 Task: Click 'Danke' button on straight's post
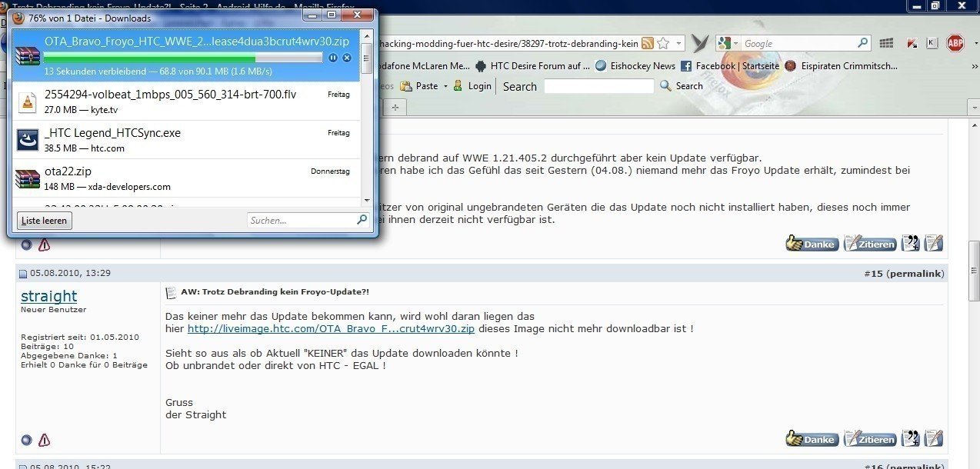click(x=812, y=439)
